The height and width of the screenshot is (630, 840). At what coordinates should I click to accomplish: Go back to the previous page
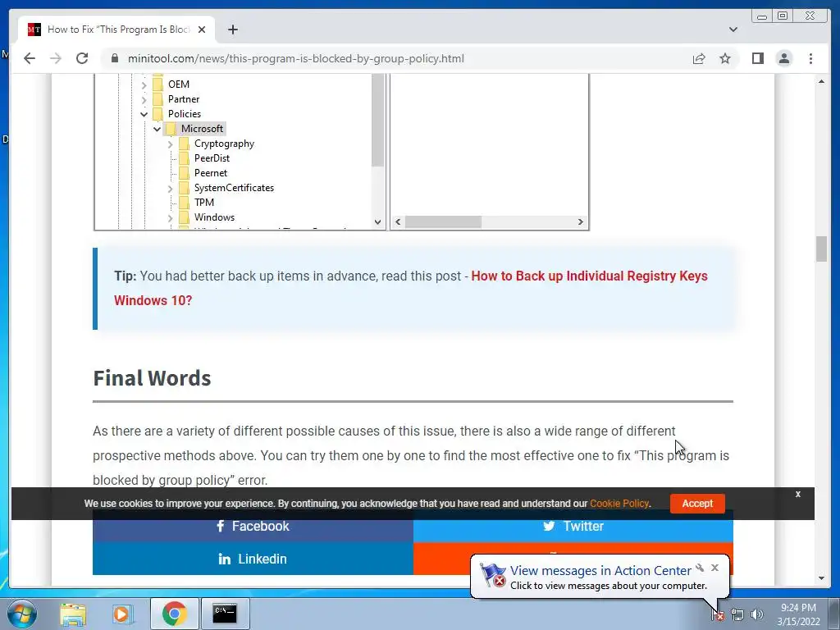coord(30,58)
